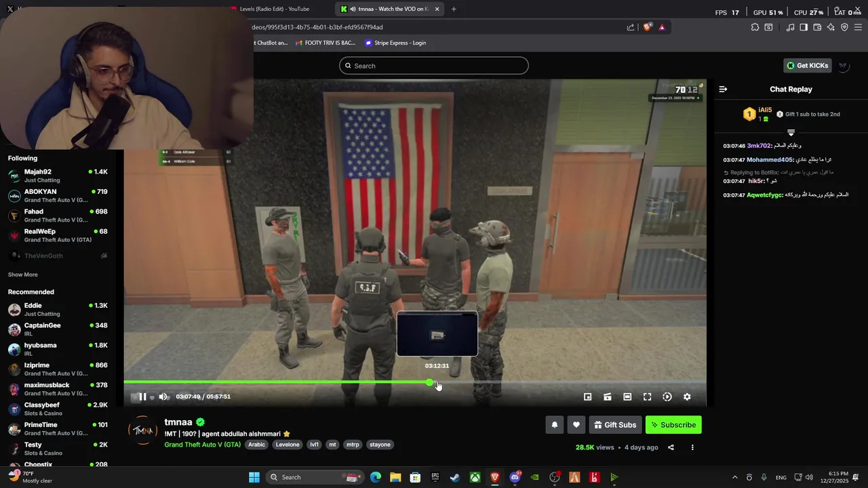Select the tmnaa Kick VOD tab
Viewport: 868px width, 488px height.
(x=388, y=9)
